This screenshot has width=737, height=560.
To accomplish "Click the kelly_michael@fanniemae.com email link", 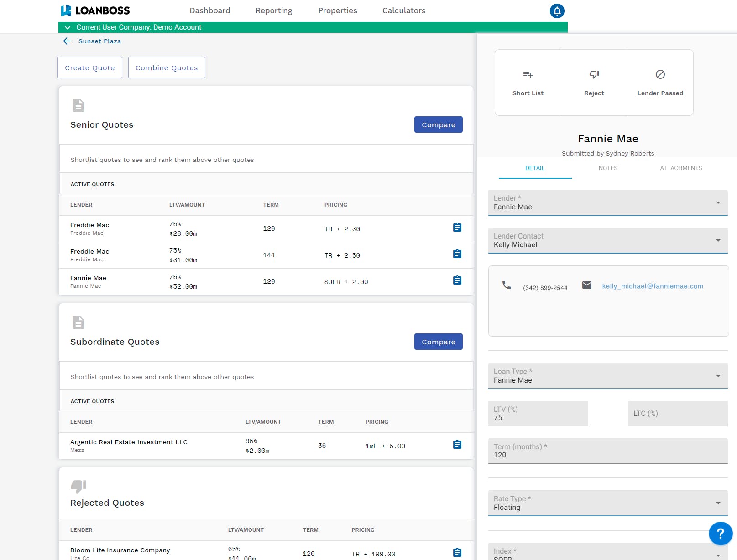I will 653,286.
